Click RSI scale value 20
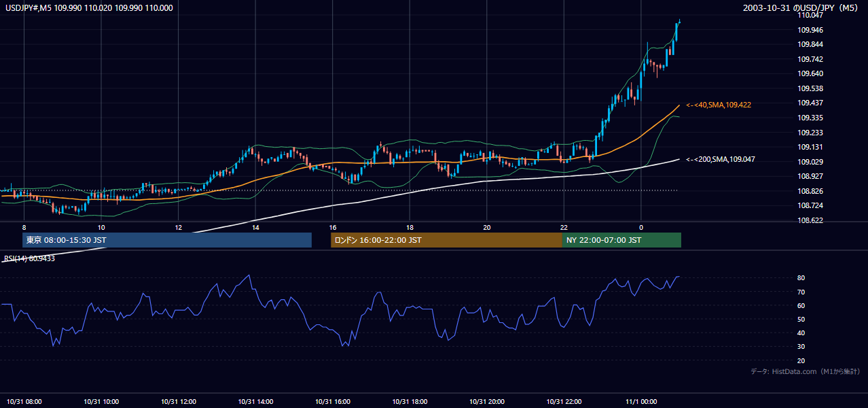 (801, 360)
